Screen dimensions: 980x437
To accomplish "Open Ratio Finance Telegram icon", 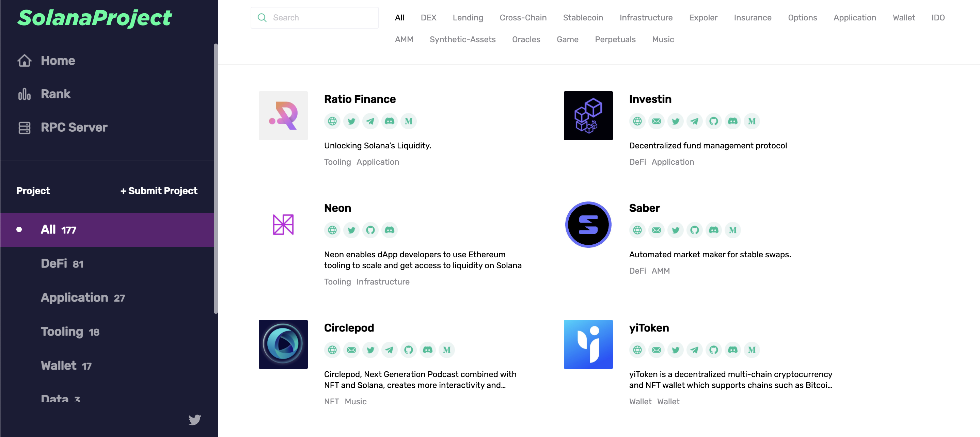I will [370, 121].
